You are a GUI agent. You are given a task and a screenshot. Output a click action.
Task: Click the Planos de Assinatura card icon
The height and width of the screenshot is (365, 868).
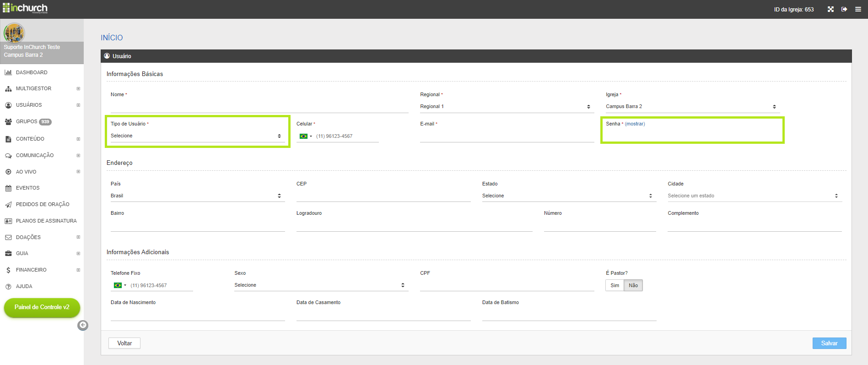[8, 221]
